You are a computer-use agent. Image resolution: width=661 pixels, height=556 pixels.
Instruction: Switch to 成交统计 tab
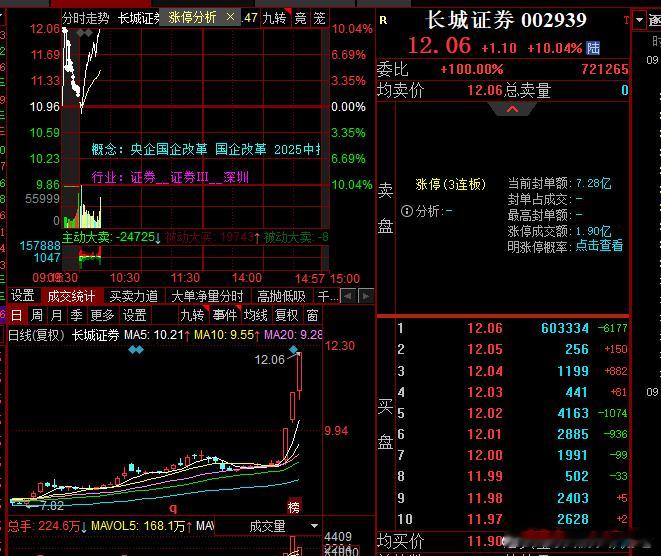tap(71, 296)
